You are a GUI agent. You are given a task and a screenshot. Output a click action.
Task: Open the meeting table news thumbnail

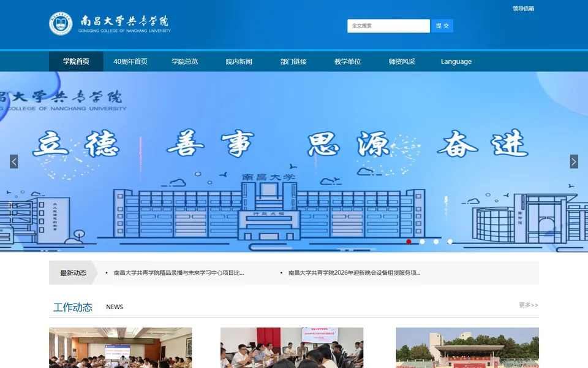point(292,348)
